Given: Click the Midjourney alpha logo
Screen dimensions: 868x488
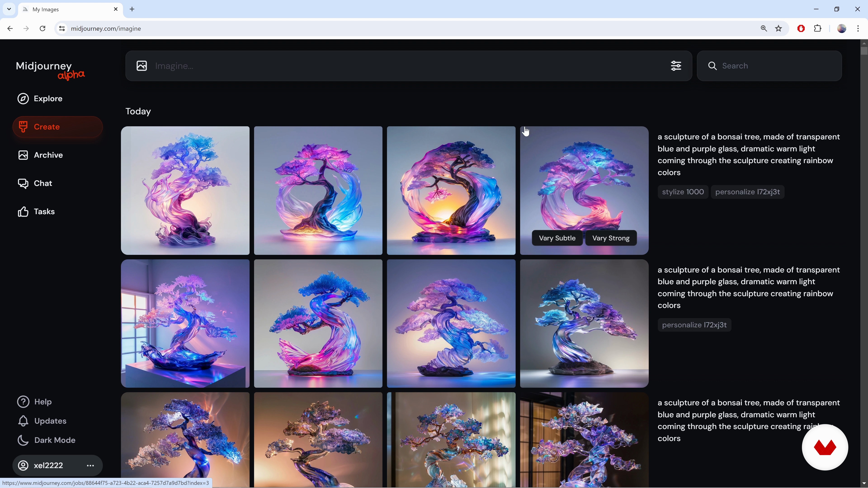Looking at the screenshot, I should tap(50, 70).
